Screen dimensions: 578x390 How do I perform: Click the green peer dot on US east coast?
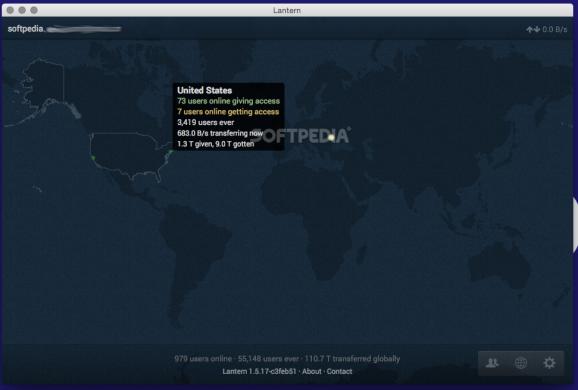click(170, 152)
